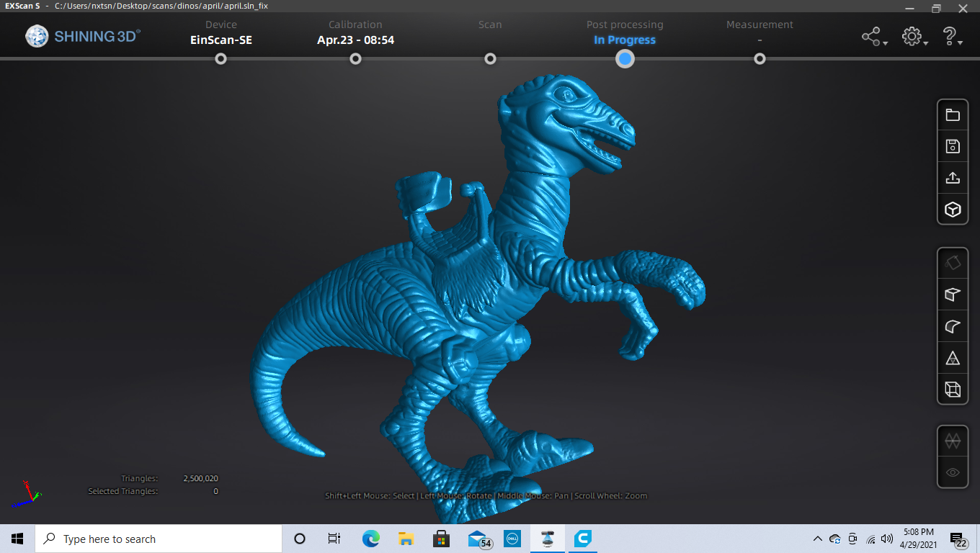Open the share network dropdown

(x=874, y=37)
